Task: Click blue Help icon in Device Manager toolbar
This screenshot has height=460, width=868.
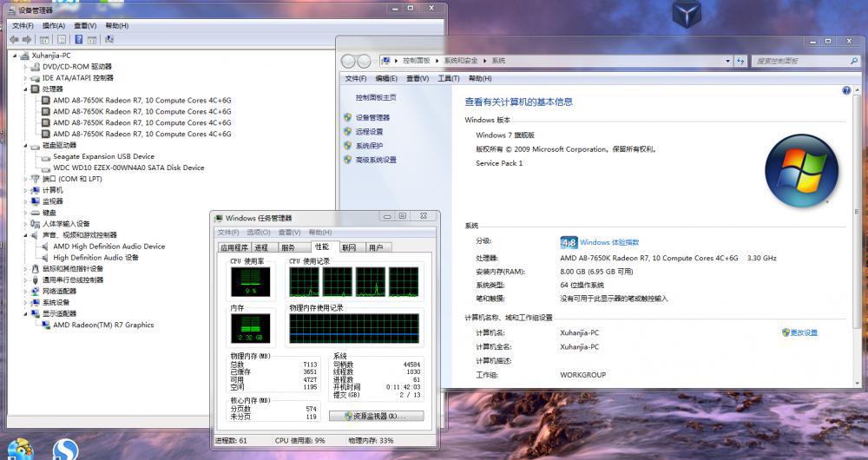Action: [x=79, y=39]
